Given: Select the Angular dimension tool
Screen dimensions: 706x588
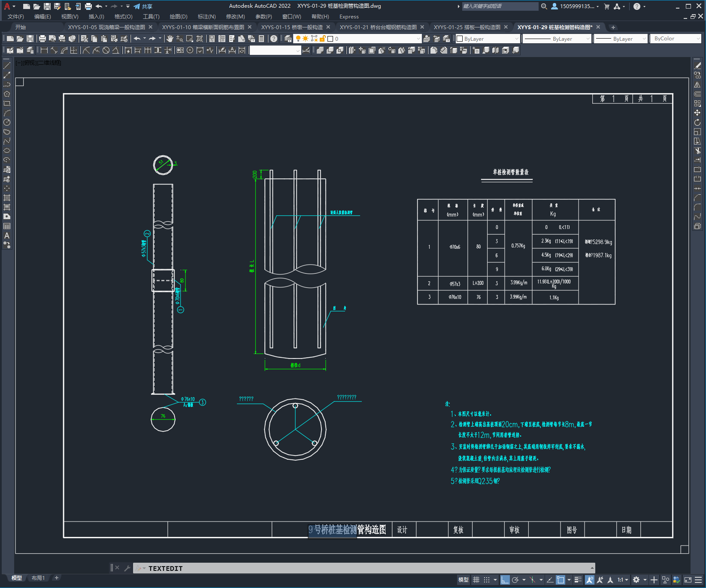Looking at the screenshot, I should coord(116,50).
